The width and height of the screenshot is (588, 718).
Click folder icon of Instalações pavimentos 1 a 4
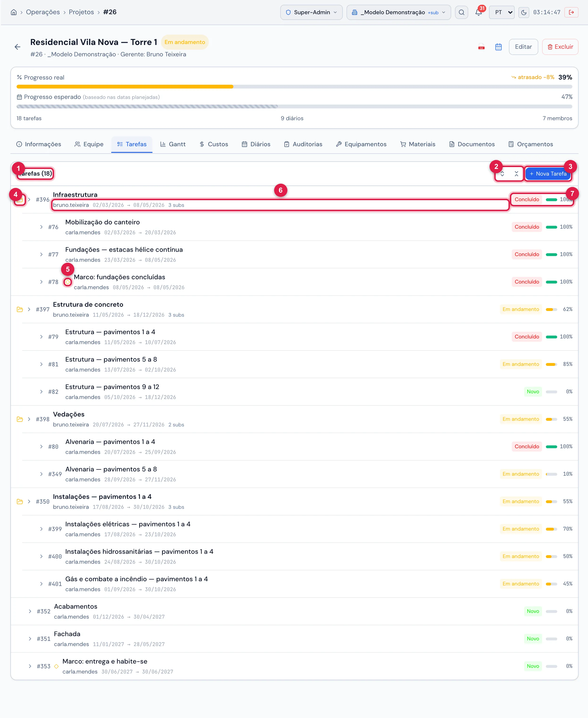click(20, 502)
